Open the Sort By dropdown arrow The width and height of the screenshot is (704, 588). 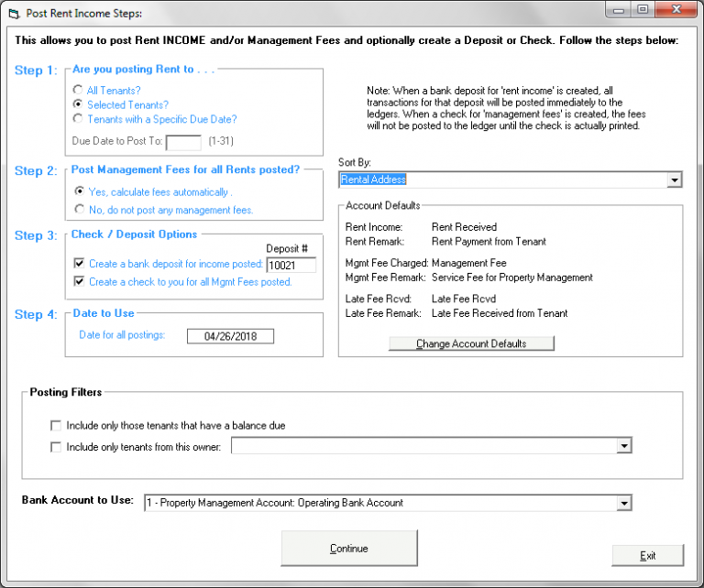coord(674,180)
